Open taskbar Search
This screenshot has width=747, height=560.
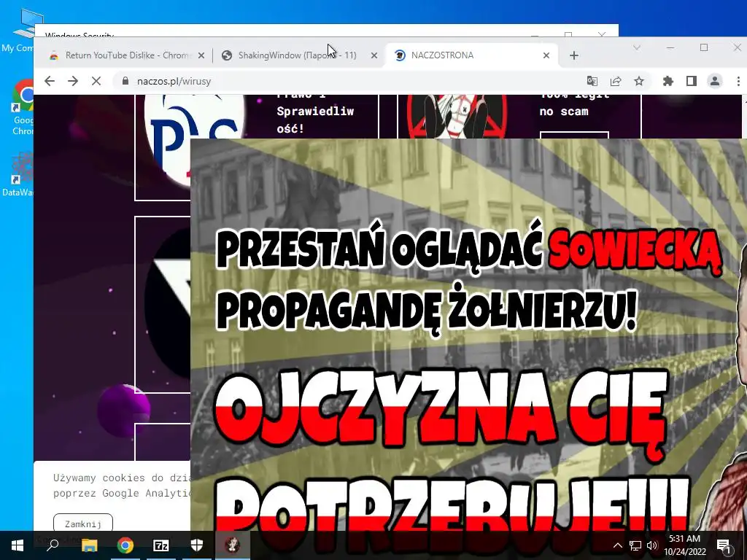tap(53, 545)
